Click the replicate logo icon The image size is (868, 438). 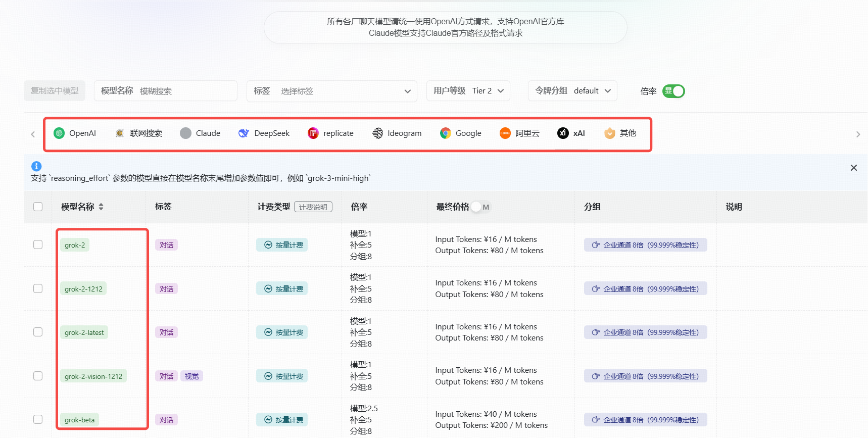tap(313, 133)
